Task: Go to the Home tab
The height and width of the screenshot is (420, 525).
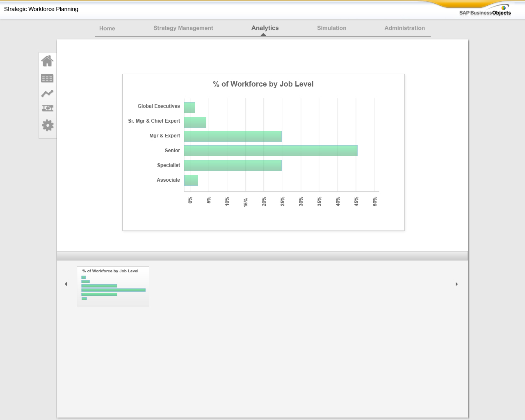Action: point(107,28)
